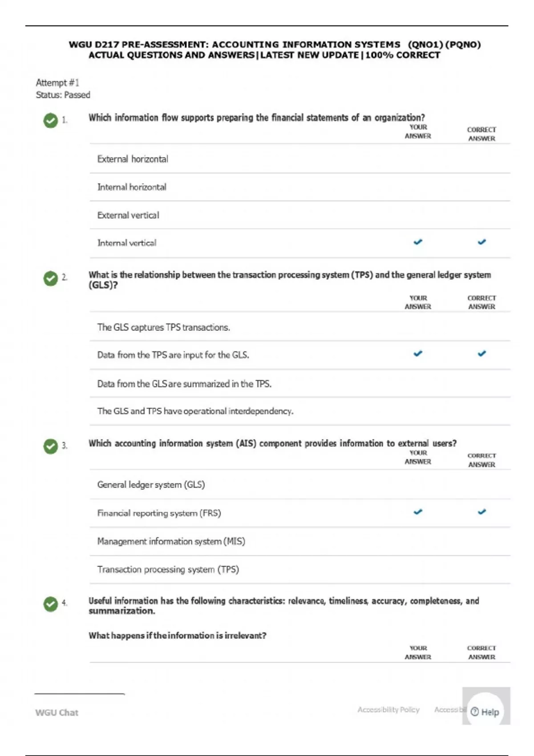Open the Accessibility Policy link
This screenshot has width=534, height=756.
pyautogui.click(x=388, y=710)
